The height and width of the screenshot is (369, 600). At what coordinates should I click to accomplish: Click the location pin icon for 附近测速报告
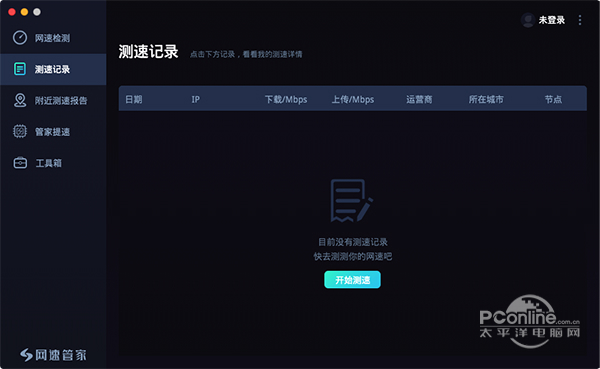(x=20, y=100)
